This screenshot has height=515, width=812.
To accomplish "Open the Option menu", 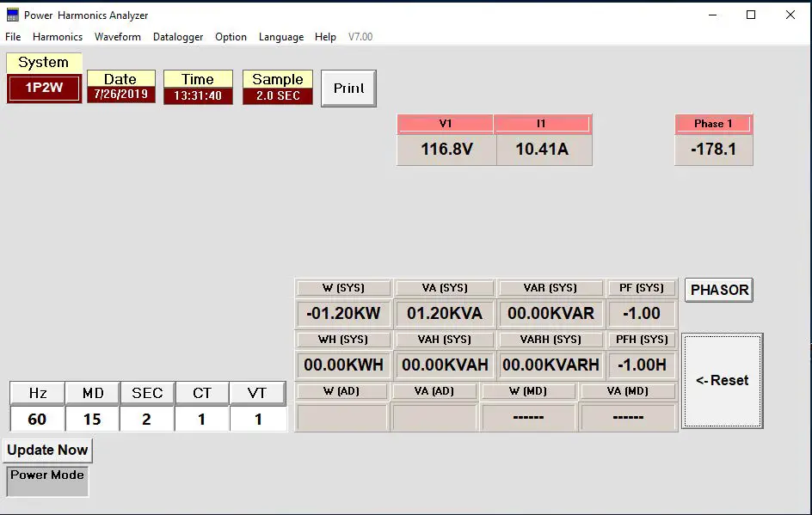I will 231,37.
